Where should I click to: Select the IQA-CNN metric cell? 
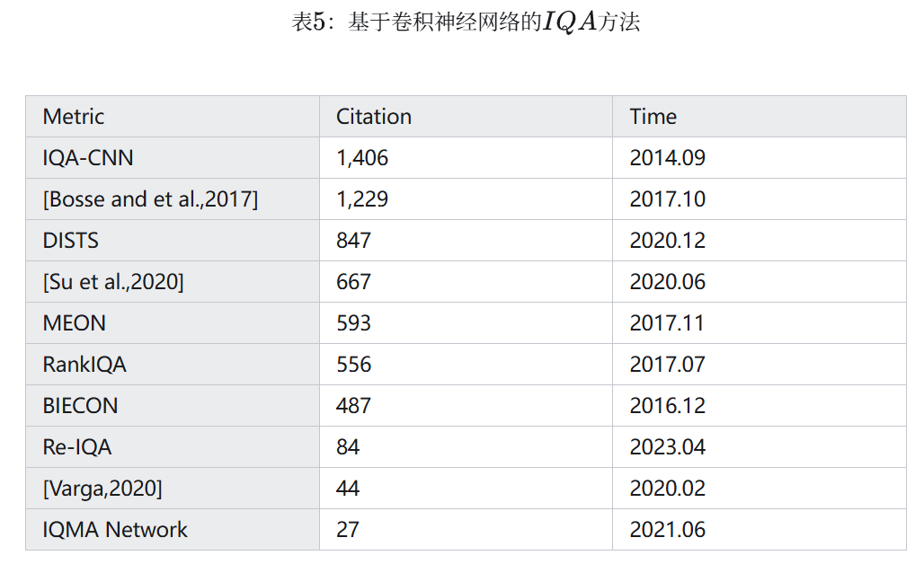(x=88, y=158)
